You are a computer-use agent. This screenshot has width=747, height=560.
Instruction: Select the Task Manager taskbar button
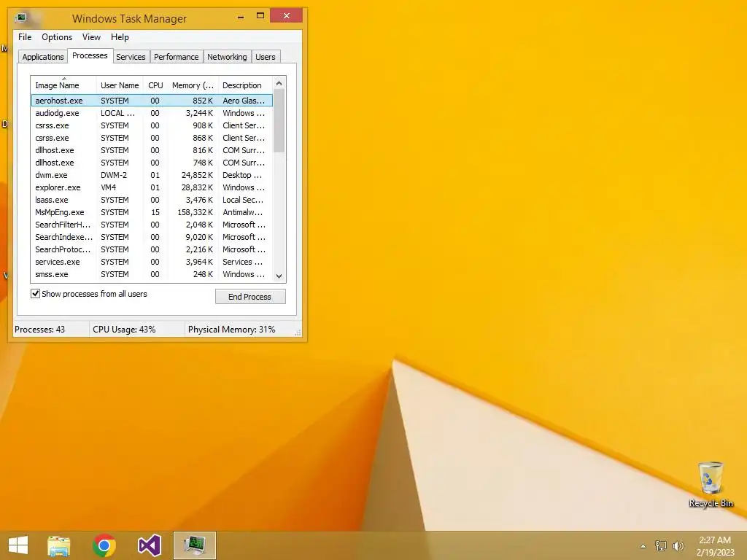pos(194,545)
